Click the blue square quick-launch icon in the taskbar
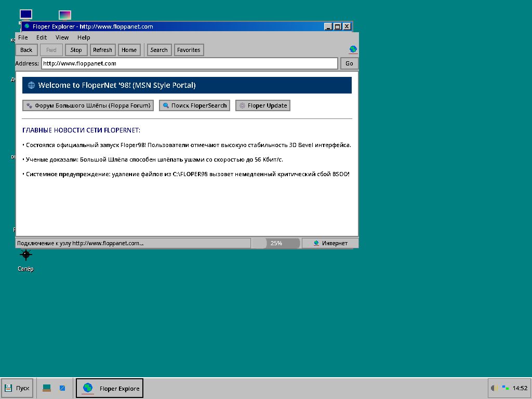The image size is (532, 399). tap(62, 388)
